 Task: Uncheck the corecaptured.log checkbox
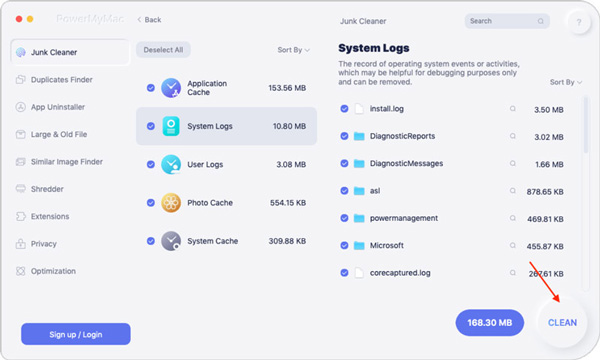pyautogui.click(x=344, y=273)
